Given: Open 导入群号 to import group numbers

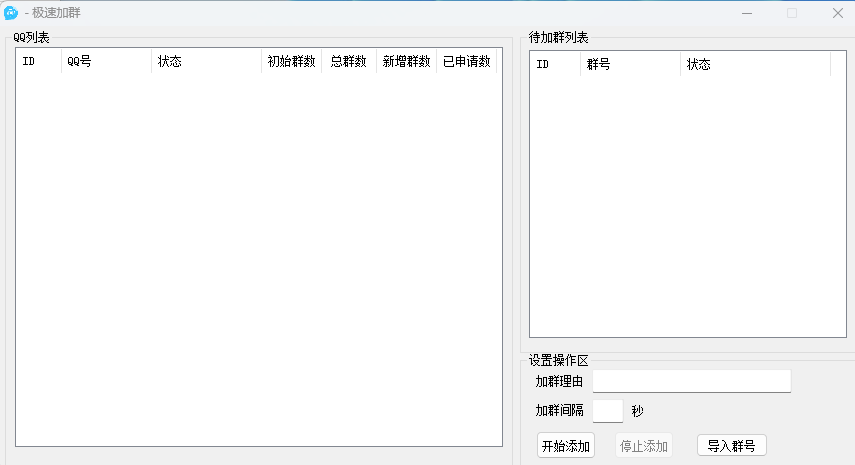Looking at the screenshot, I should 731,446.
